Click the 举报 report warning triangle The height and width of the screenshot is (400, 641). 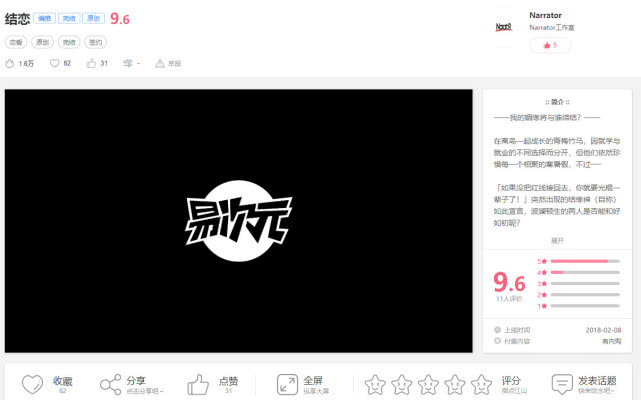(x=160, y=63)
